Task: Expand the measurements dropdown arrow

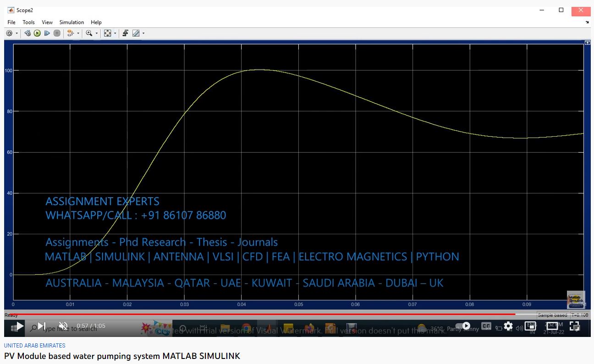Action: pos(143,33)
